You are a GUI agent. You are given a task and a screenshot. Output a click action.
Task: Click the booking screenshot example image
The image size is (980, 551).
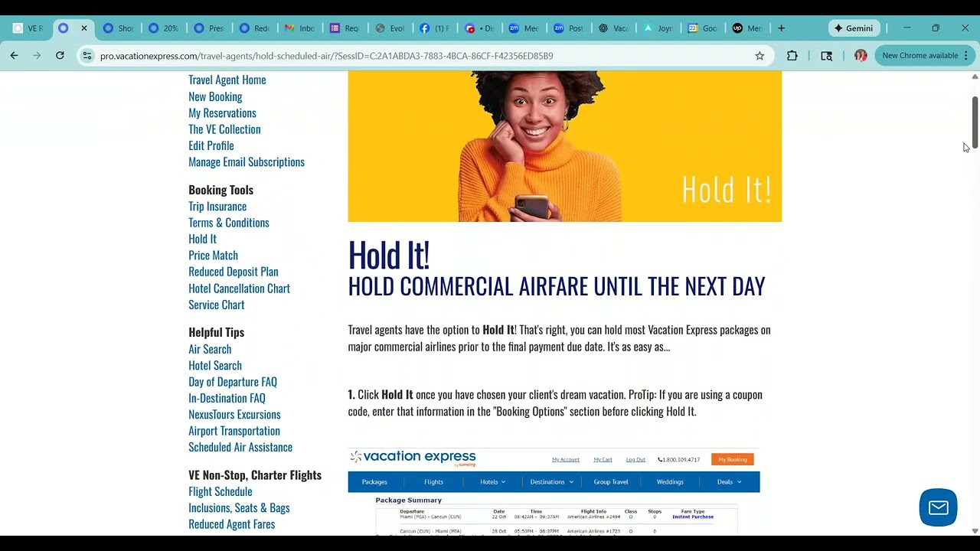[554, 491]
